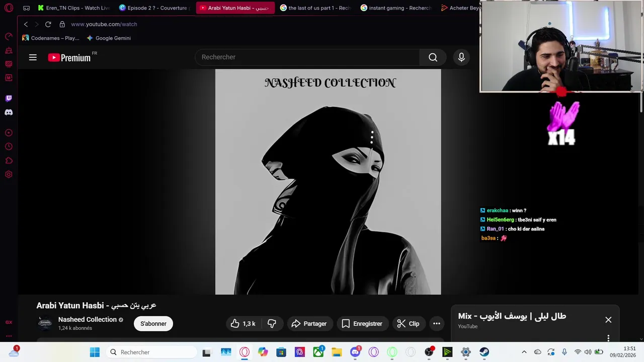Open Nasheed Collection channel avatar
This screenshot has height=362, width=644.
45,323
